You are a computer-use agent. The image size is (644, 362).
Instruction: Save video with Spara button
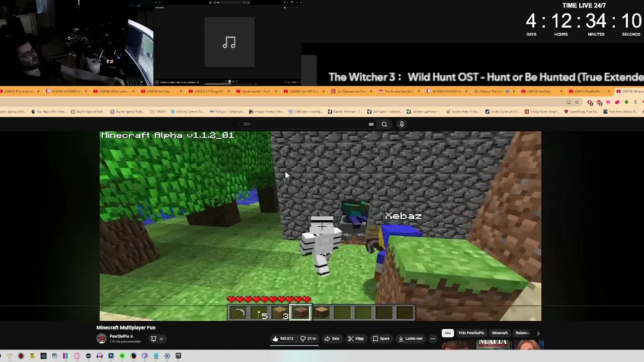(x=381, y=339)
